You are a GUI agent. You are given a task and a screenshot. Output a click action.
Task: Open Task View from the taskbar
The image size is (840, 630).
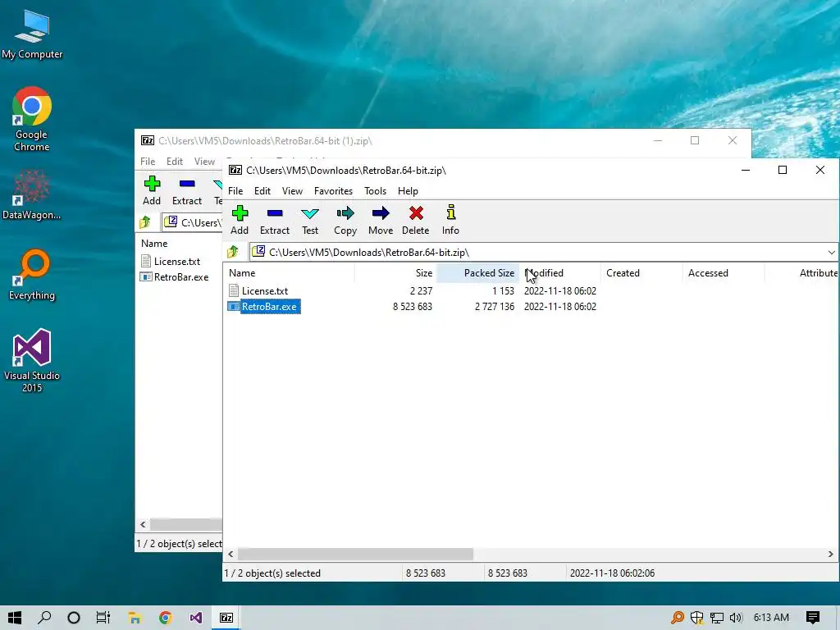pyautogui.click(x=103, y=618)
